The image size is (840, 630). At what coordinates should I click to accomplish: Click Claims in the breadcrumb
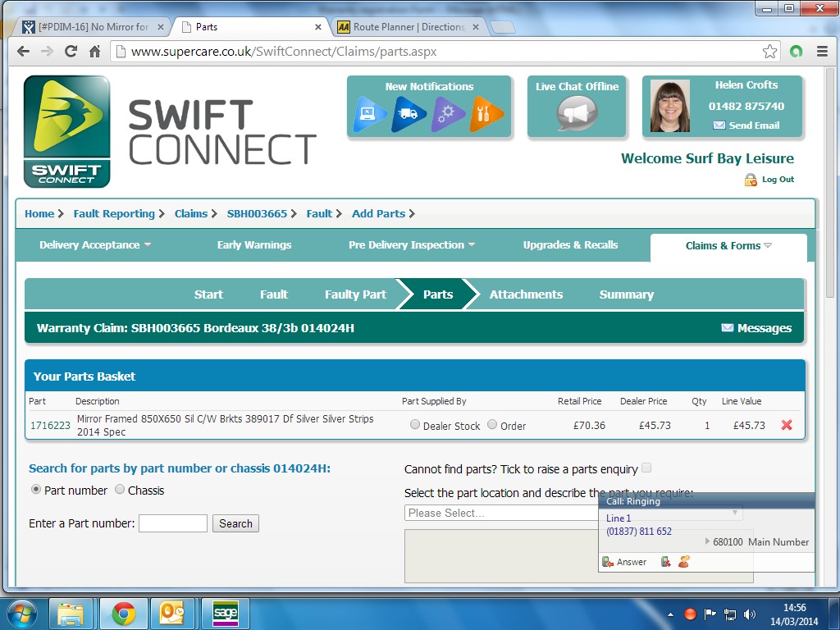190,214
